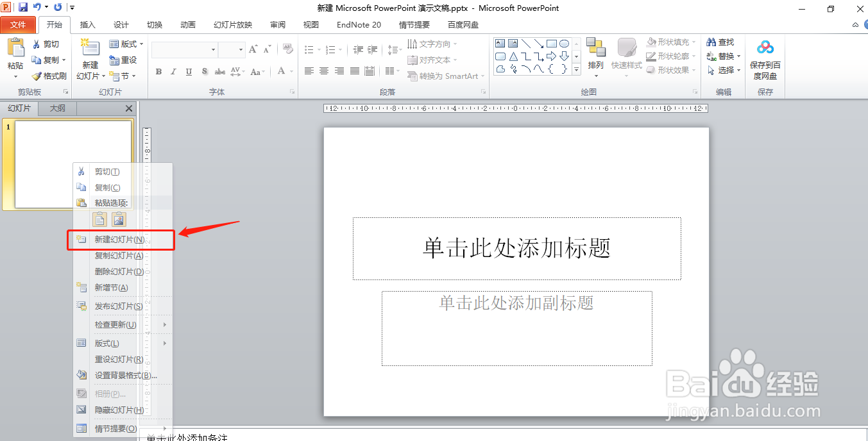Select the arrow shape tool
Viewport: 868px width, 441px height.
[539, 43]
